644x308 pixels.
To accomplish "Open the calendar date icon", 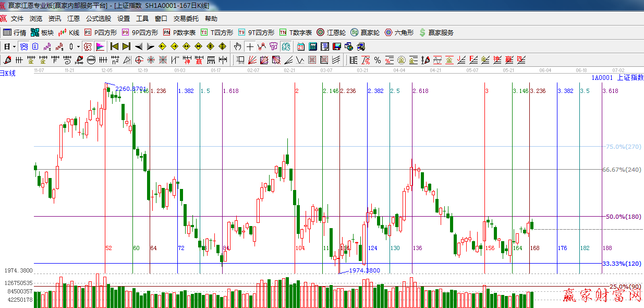I will pyautogui.click(x=301, y=46).
